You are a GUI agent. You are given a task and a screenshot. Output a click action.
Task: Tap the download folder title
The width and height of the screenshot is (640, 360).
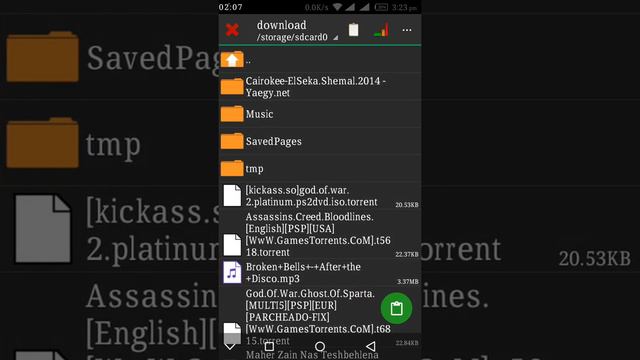pos(281,25)
